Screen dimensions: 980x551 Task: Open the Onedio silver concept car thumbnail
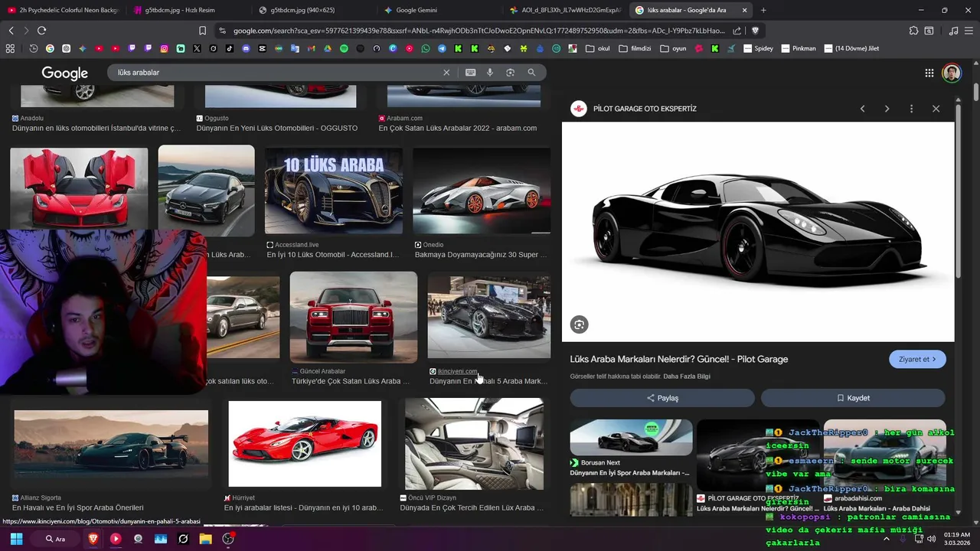(482, 191)
